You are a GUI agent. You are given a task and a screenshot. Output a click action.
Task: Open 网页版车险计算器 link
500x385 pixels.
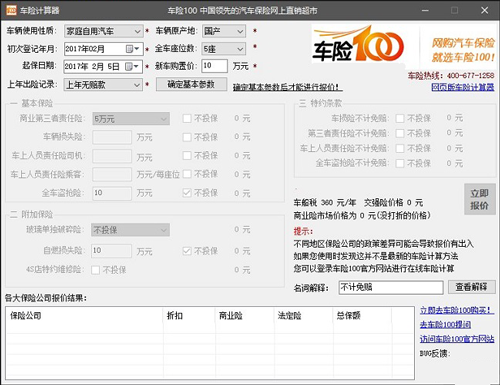click(463, 87)
